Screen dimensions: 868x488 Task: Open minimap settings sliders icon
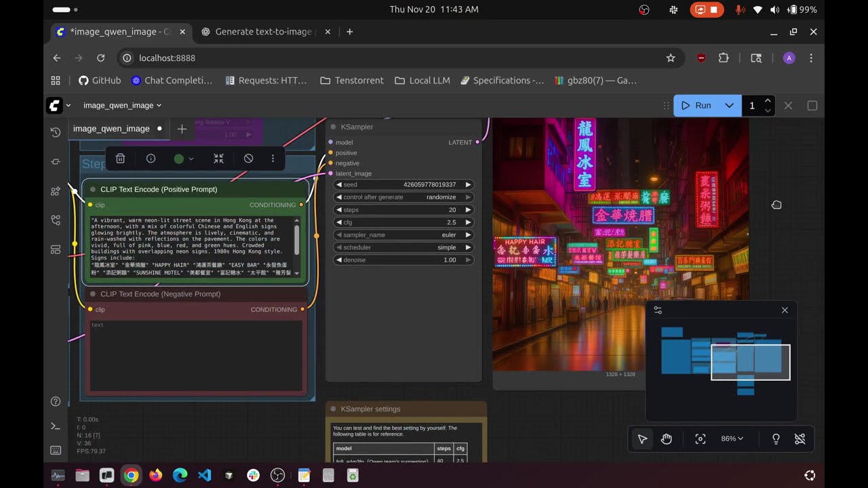click(658, 310)
